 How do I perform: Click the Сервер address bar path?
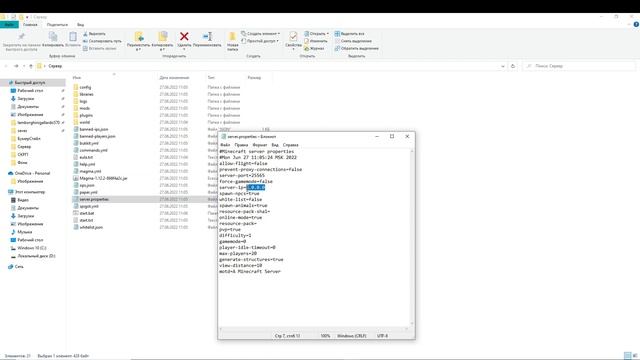[55, 66]
